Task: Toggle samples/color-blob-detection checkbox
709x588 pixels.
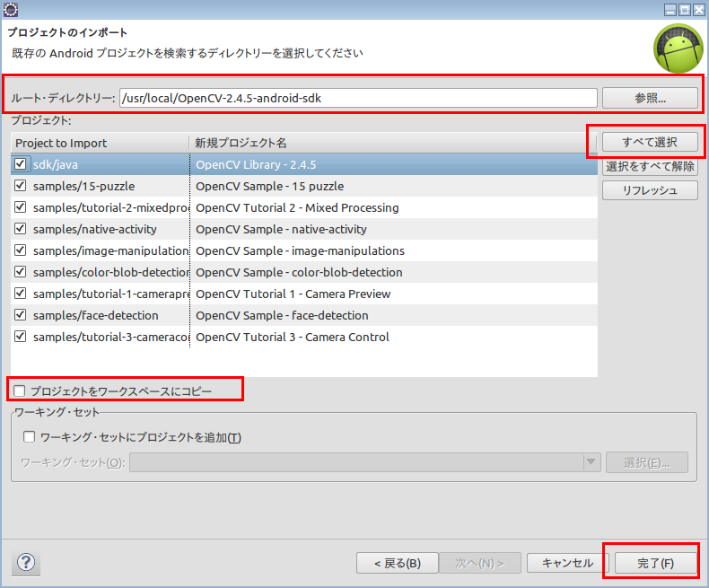Action: [x=21, y=271]
